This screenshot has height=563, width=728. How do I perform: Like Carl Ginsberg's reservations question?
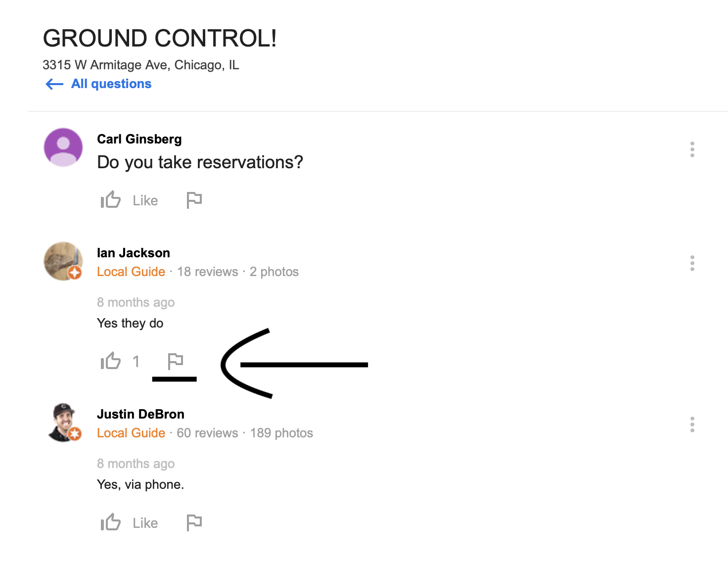point(111,200)
